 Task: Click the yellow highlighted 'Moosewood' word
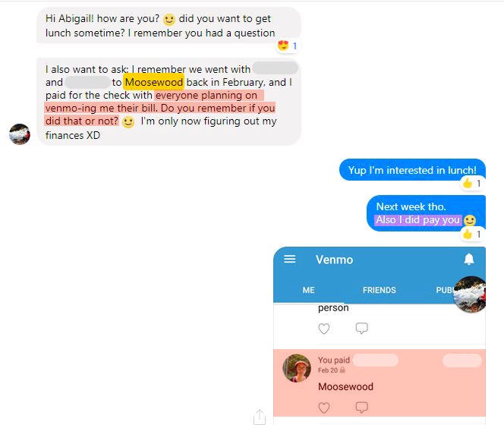click(x=153, y=82)
